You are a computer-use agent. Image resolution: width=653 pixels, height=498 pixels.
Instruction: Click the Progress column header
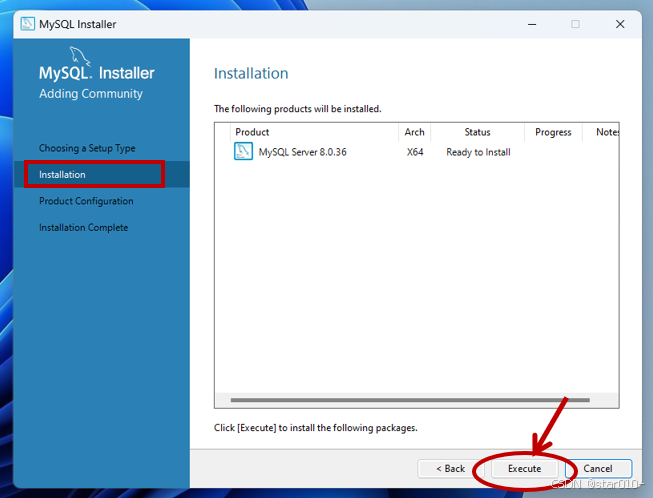[553, 132]
